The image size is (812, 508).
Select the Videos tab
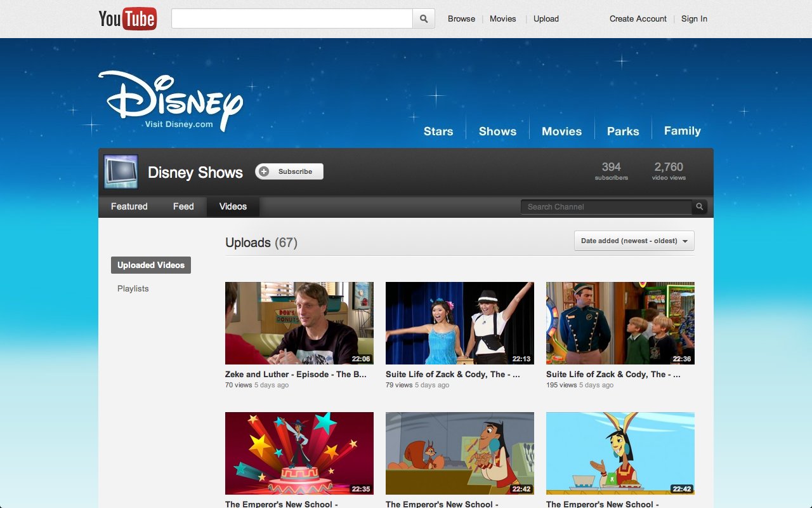233,206
